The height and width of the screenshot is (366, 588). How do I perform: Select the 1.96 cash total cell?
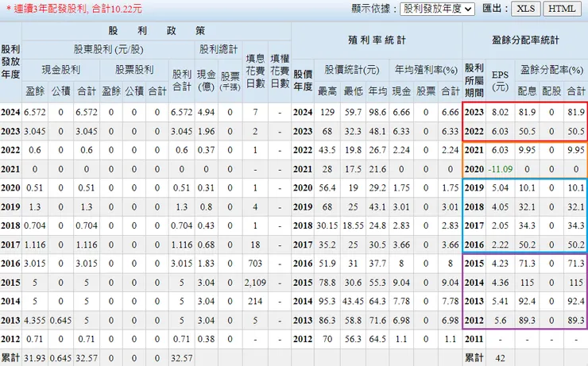pyautogui.click(x=207, y=132)
